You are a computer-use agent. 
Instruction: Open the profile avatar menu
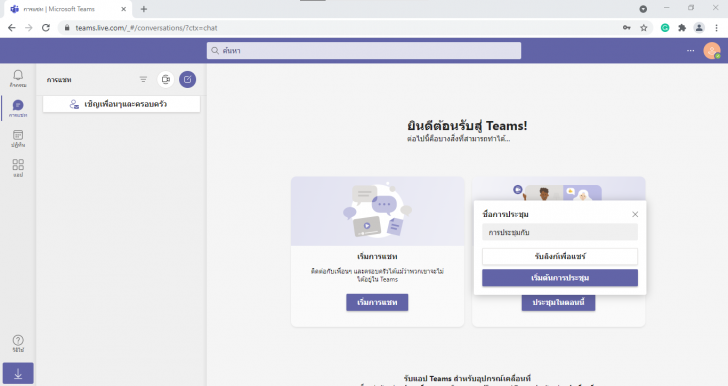click(x=712, y=51)
